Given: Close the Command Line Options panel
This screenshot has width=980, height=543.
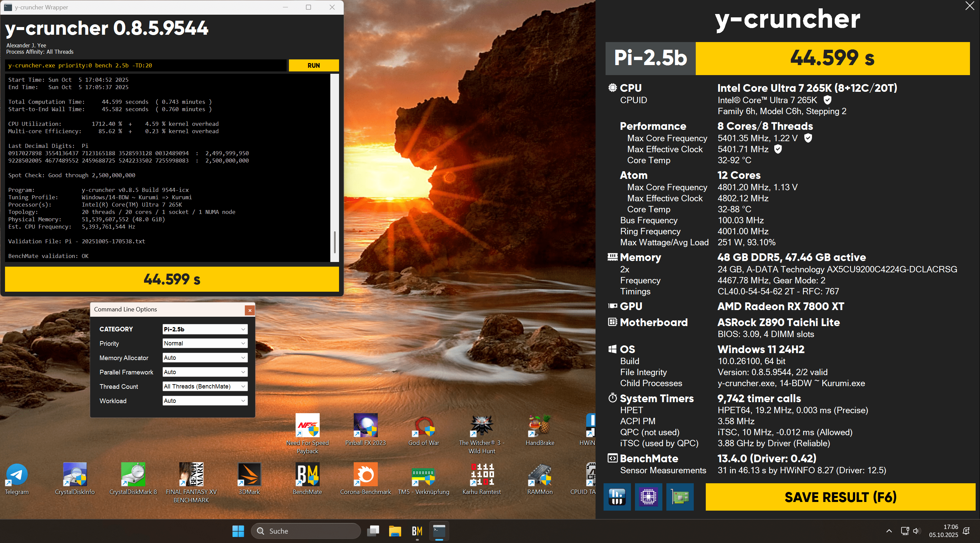Looking at the screenshot, I should click(x=250, y=310).
